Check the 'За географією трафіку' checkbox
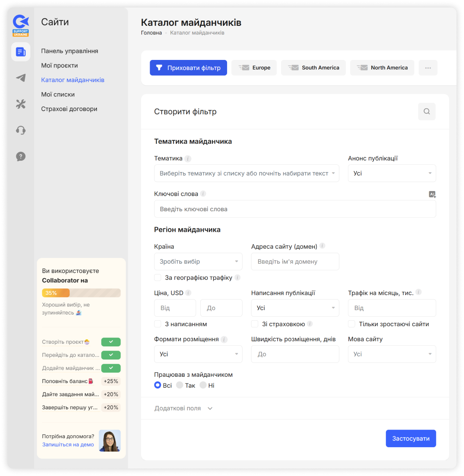 tap(158, 278)
